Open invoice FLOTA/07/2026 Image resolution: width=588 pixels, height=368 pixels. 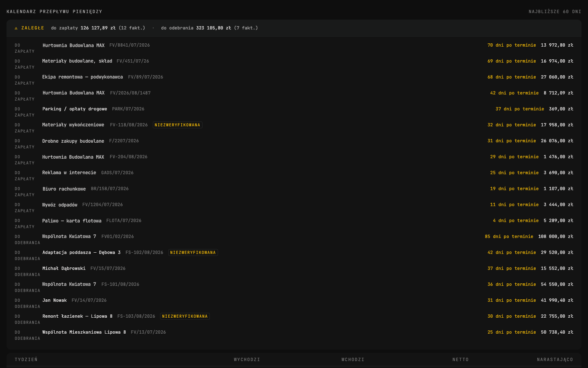(124, 221)
